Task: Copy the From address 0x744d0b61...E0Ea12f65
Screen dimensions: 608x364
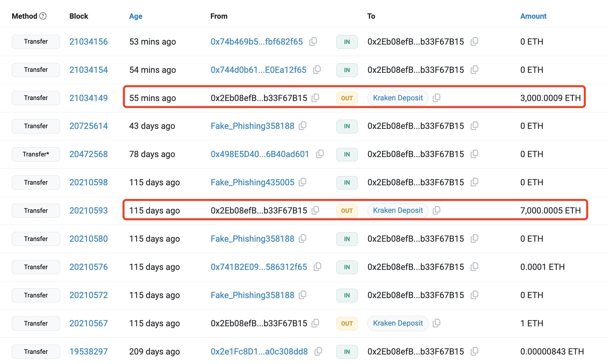Action: (317, 70)
